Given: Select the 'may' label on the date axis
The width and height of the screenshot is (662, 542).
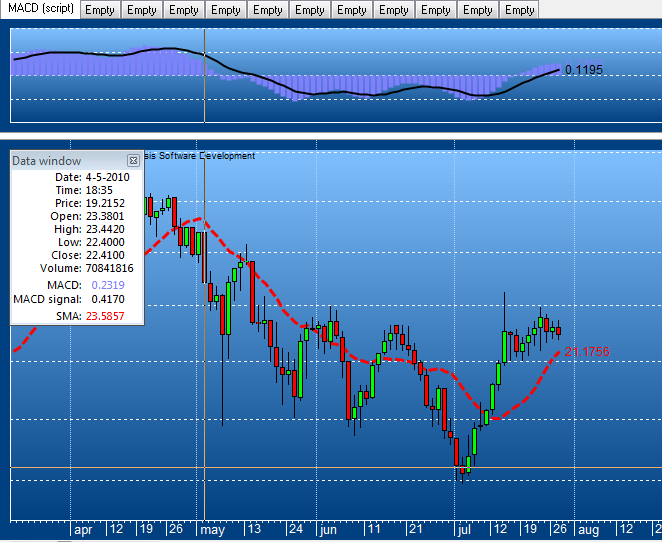Looking at the screenshot, I should 213,529.
